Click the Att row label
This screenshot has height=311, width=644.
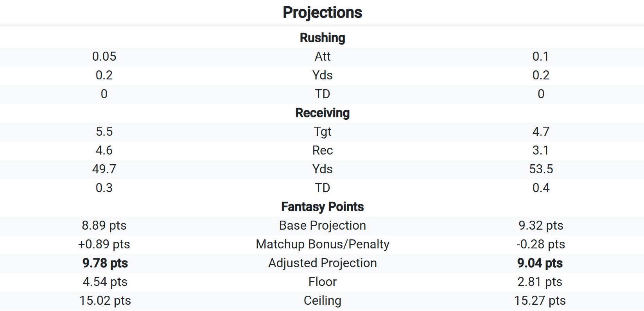(322, 56)
